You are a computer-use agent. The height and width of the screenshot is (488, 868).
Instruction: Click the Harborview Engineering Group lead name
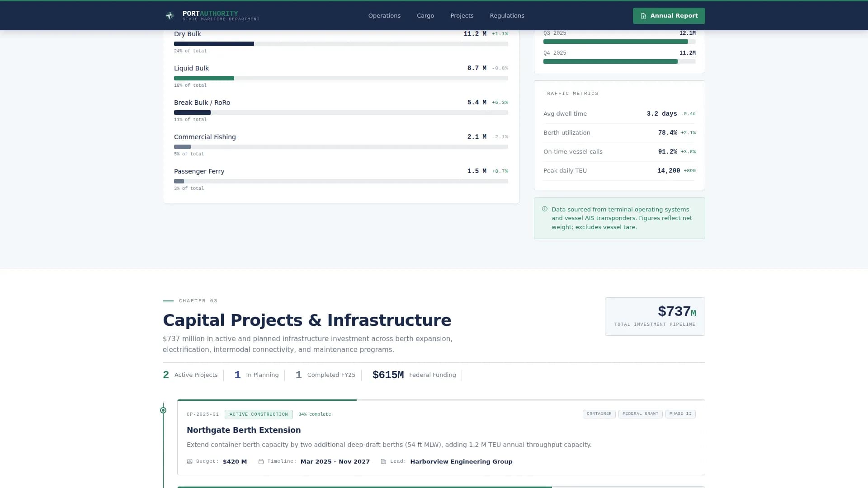(462, 462)
